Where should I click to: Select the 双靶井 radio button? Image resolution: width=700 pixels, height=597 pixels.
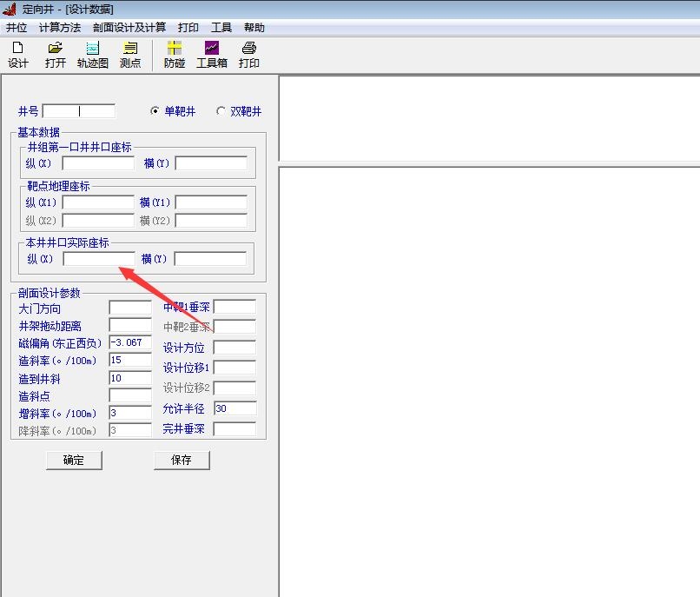pyautogui.click(x=221, y=111)
